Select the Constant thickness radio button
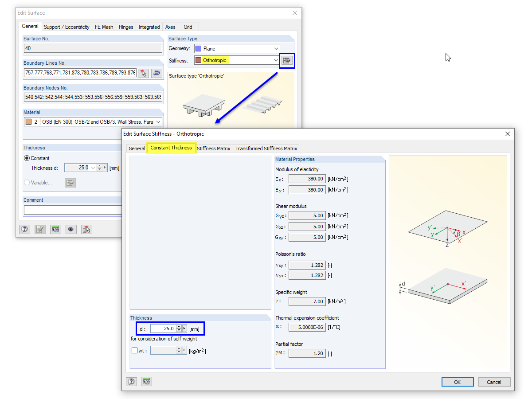Image resolution: width=532 pixels, height=399 pixels. [x=27, y=158]
